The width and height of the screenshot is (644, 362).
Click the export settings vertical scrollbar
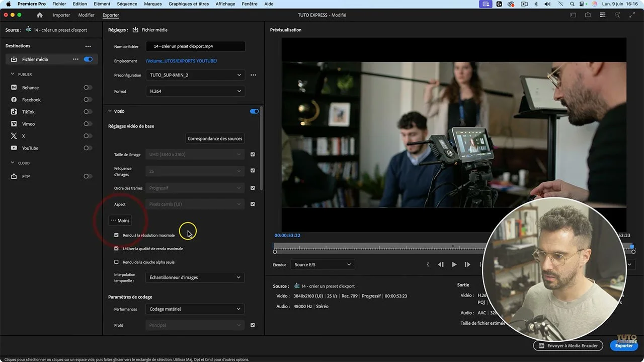[262, 148]
